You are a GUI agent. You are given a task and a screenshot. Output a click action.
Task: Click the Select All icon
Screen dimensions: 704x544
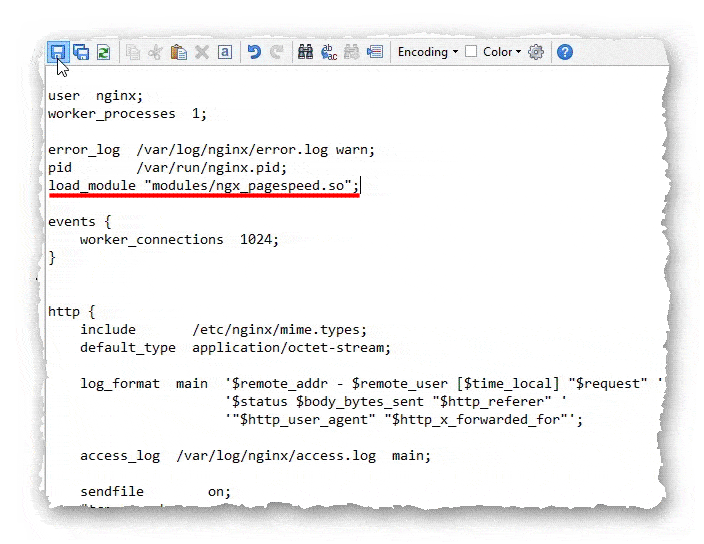click(225, 52)
